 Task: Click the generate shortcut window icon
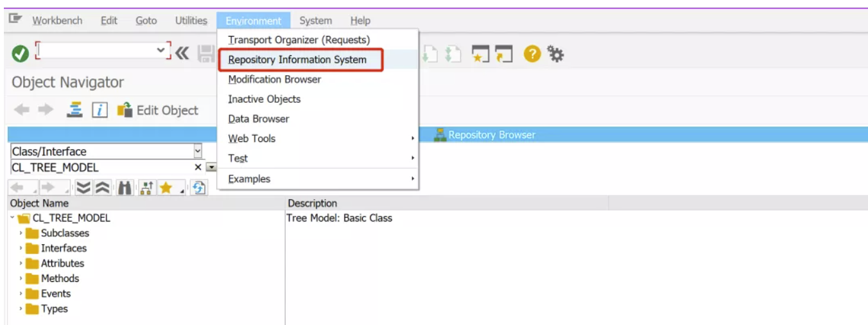pos(505,55)
